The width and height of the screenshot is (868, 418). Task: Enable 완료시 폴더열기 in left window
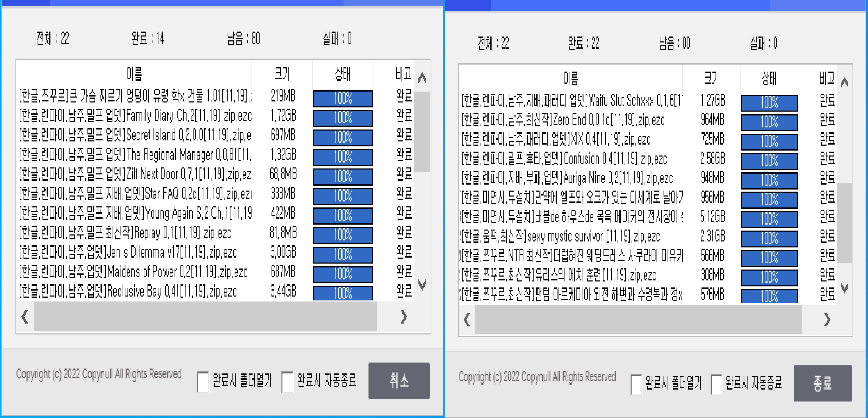click(x=203, y=381)
